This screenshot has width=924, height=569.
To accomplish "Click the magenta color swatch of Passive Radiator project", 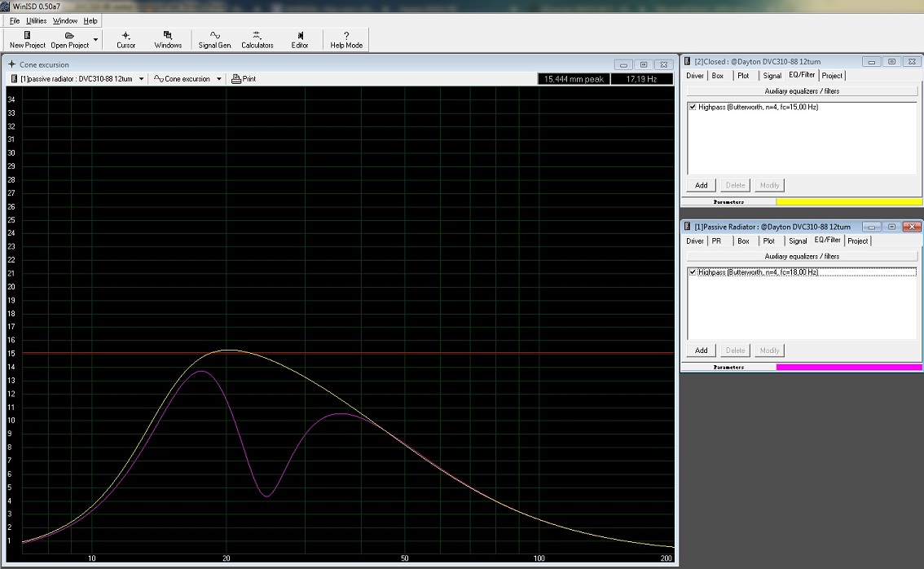I will tap(849, 367).
